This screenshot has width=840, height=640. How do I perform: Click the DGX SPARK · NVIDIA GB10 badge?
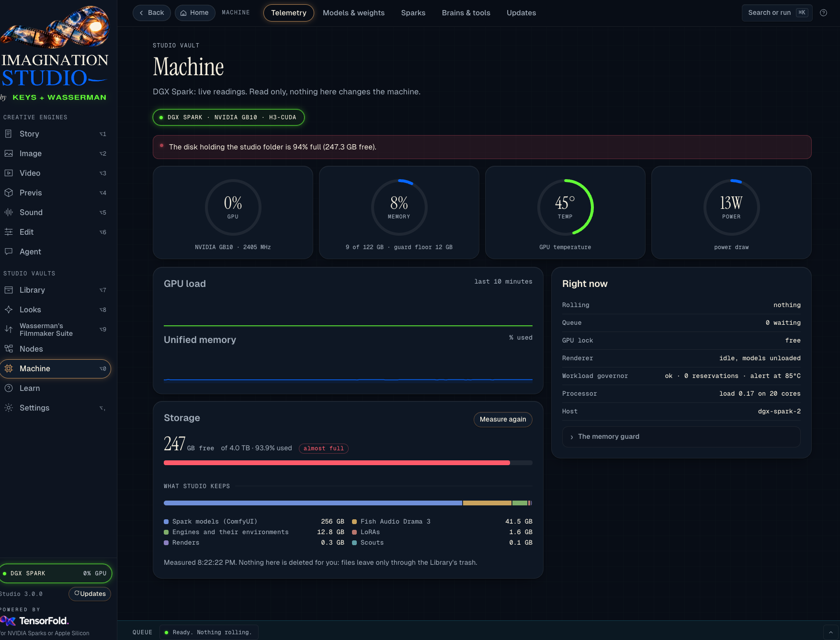click(x=228, y=117)
